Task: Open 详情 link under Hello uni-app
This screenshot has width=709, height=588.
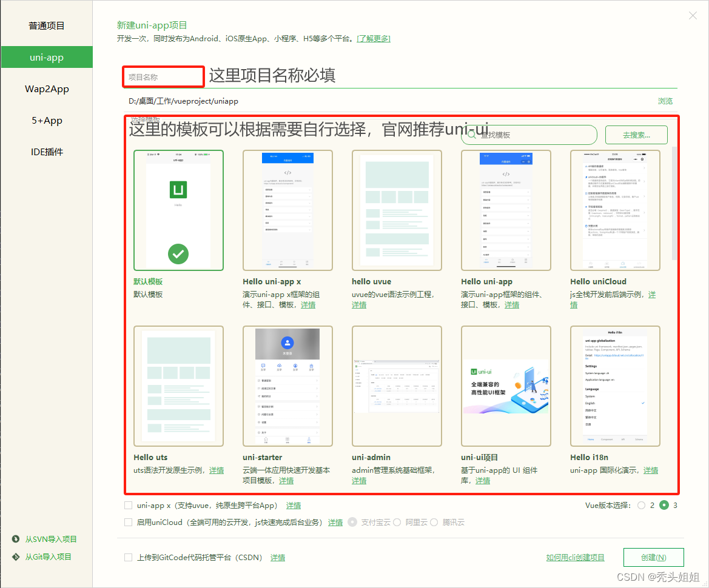Action: 511,305
